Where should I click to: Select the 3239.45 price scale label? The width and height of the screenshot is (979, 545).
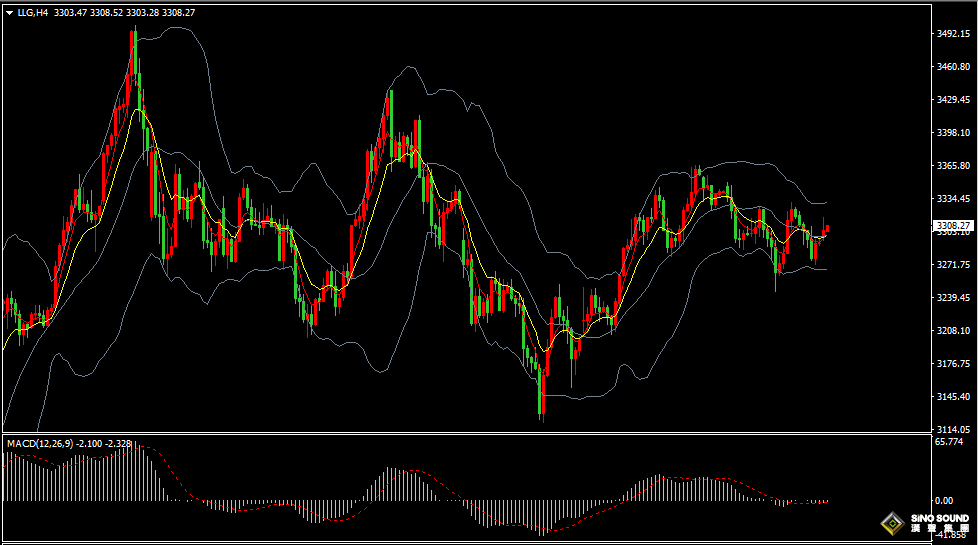[x=952, y=297]
